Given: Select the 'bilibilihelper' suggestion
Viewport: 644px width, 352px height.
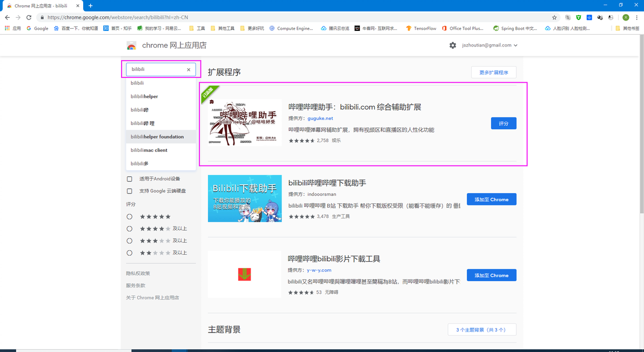Looking at the screenshot, I should [161, 96].
